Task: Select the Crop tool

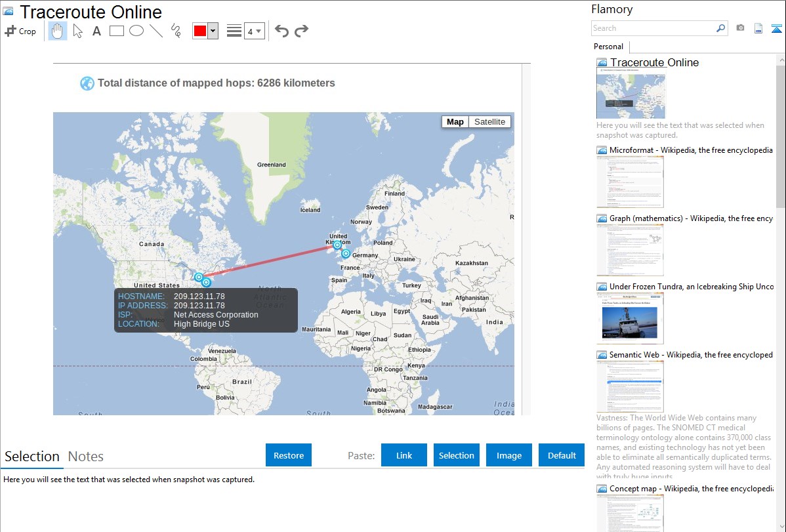Action: tap(20, 31)
